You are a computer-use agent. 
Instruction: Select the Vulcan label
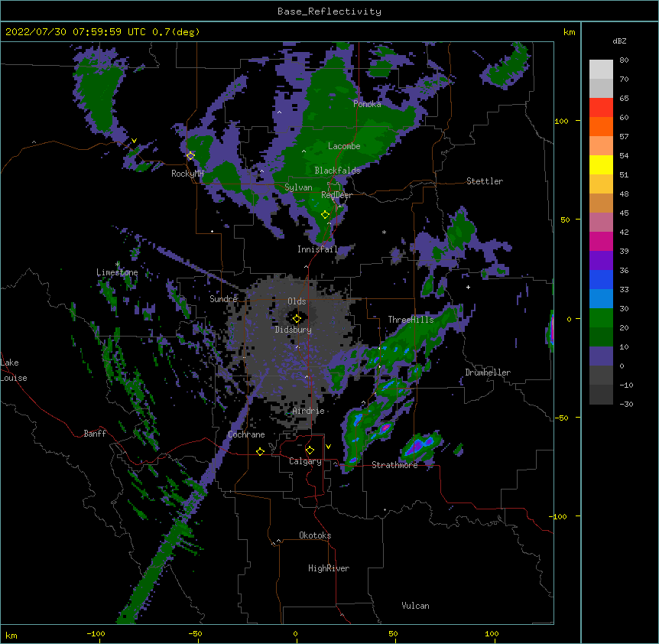coord(415,606)
